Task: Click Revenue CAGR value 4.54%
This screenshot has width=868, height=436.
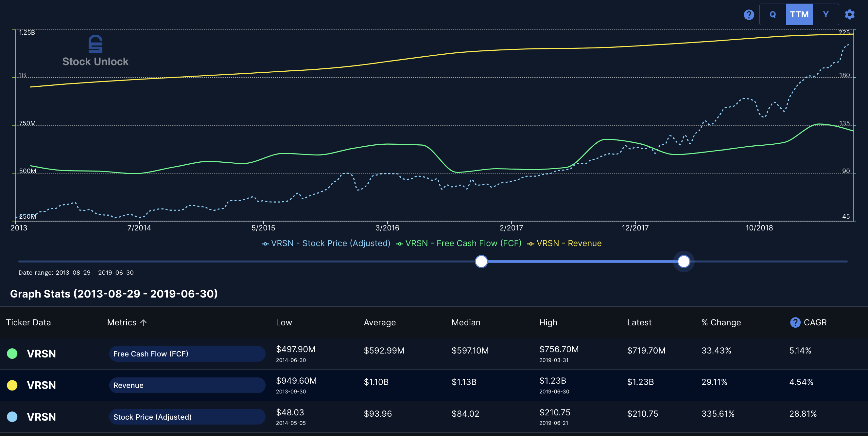Action: click(x=801, y=382)
